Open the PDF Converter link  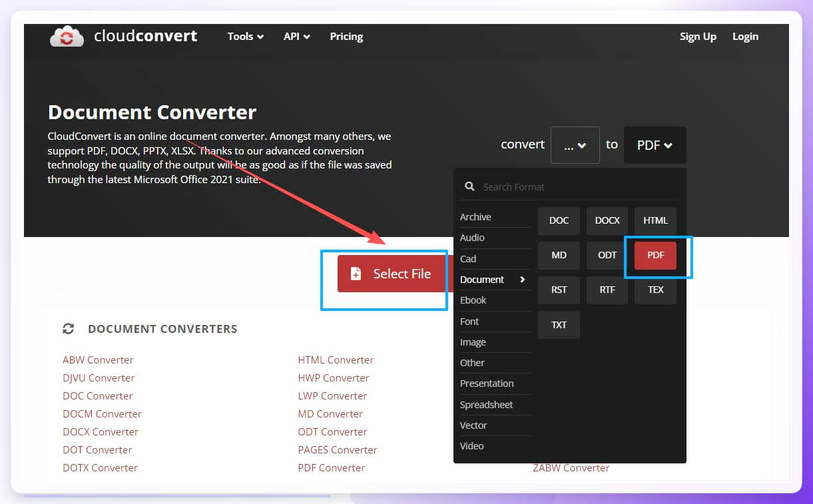(x=332, y=468)
